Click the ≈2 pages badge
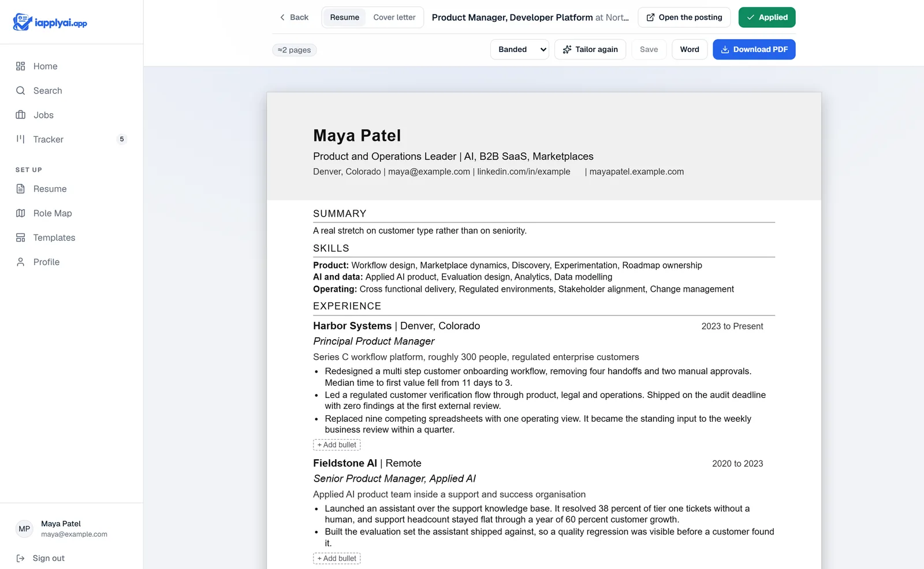Screen dimensions: 924x569 pyautogui.click(x=295, y=50)
